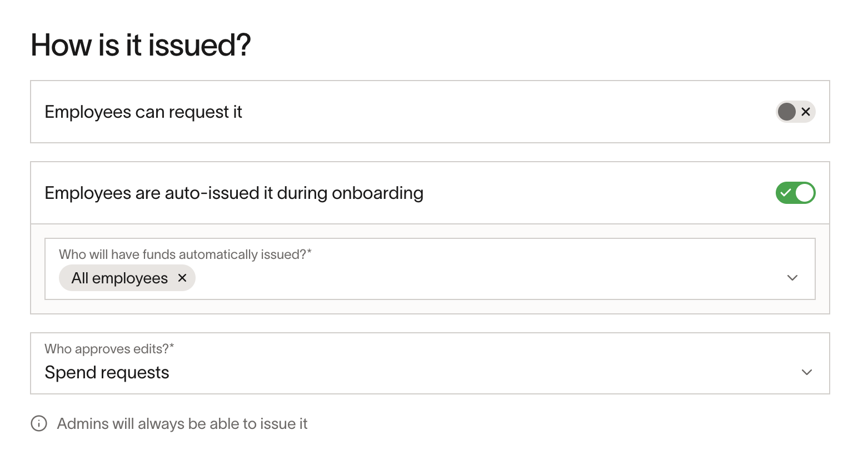Click 'Who will have funds automatically issued?' label
This screenshot has width=868, height=460.
(x=185, y=254)
